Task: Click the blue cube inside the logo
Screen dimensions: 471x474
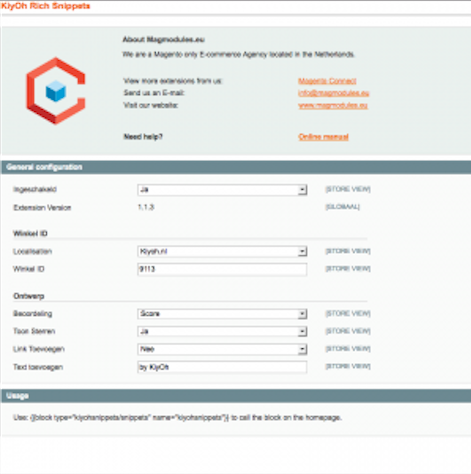Action: click(x=56, y=91)
